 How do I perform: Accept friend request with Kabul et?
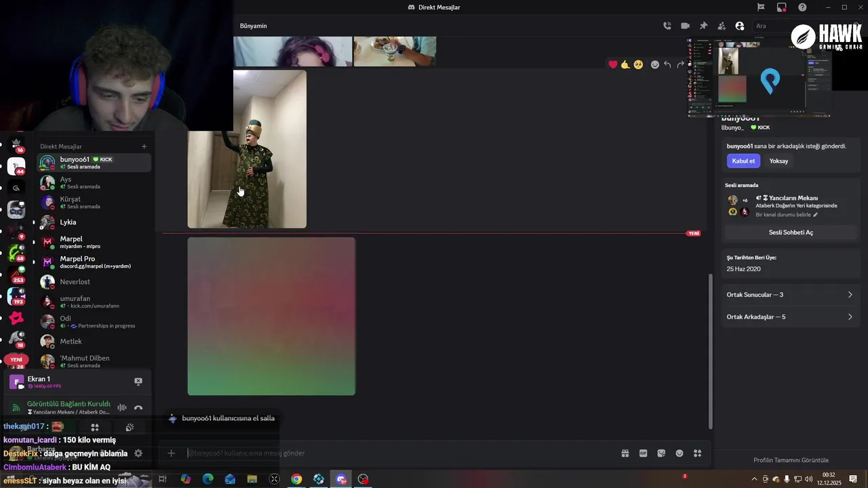coord(743,161)
